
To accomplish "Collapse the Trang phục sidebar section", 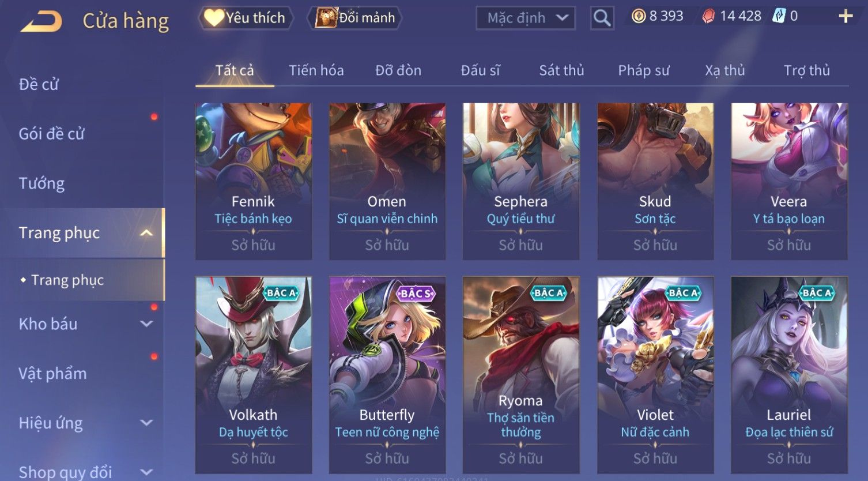I will click(146, 233).
